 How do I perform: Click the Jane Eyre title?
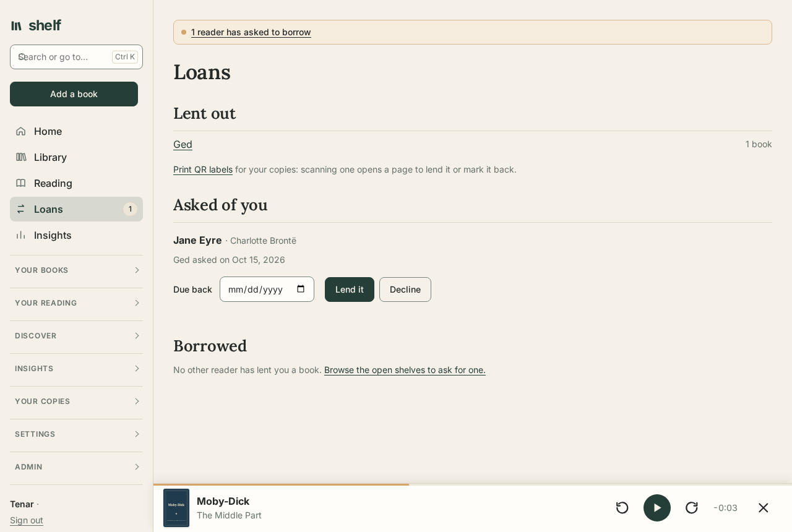[197, 240]
